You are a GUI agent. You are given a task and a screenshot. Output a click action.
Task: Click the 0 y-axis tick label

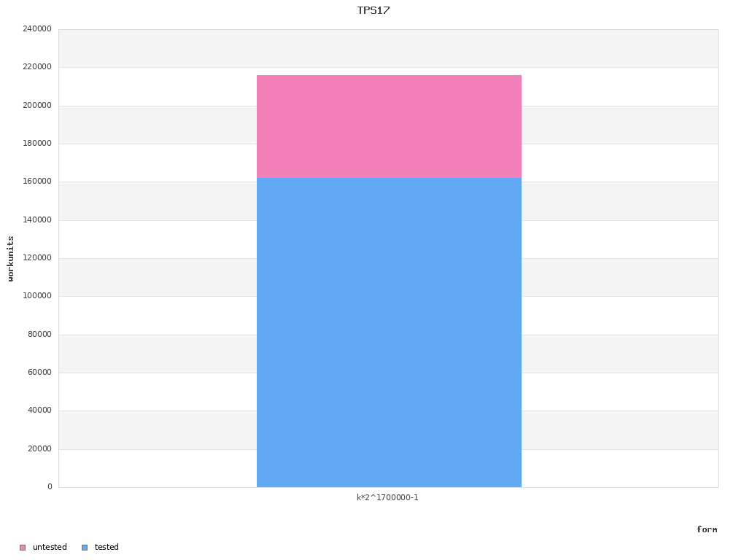50,486
